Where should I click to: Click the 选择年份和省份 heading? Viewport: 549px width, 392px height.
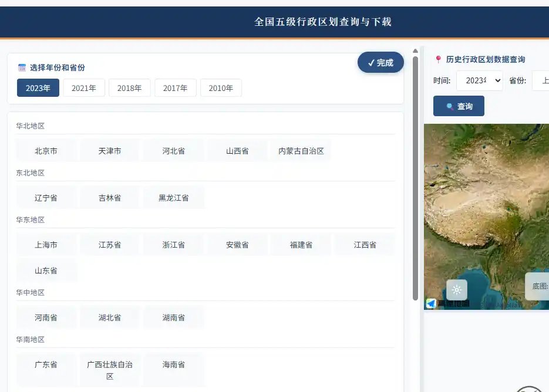[x=58, y=67]
